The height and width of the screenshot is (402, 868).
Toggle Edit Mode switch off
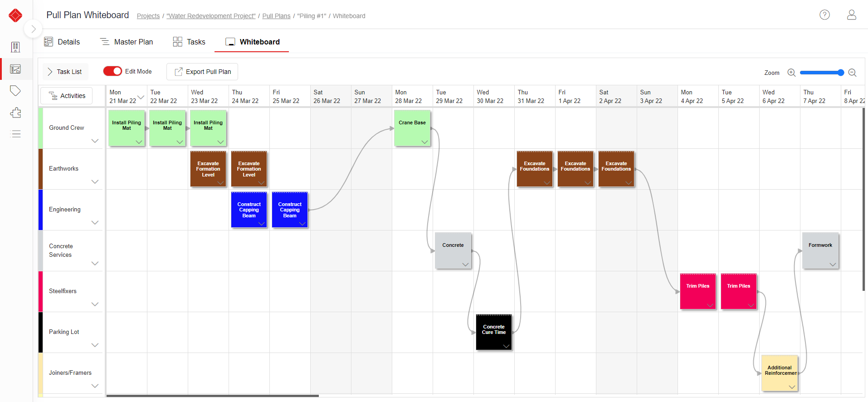pos(112,71)
